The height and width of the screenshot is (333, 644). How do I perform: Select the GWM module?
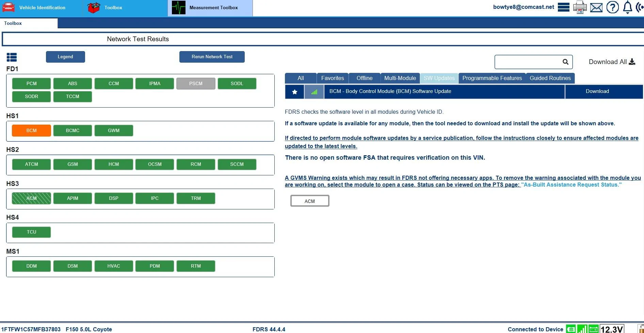coord(114,130)
